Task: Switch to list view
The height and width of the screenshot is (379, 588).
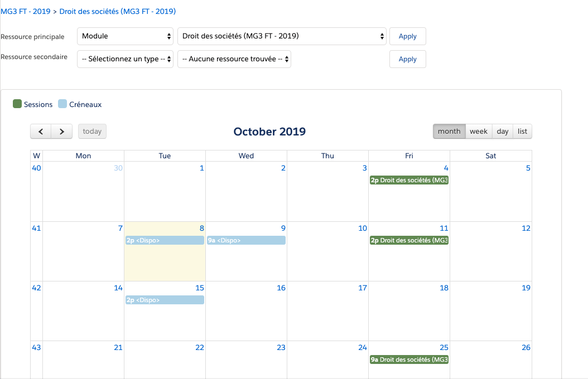Action: (522, 131)
